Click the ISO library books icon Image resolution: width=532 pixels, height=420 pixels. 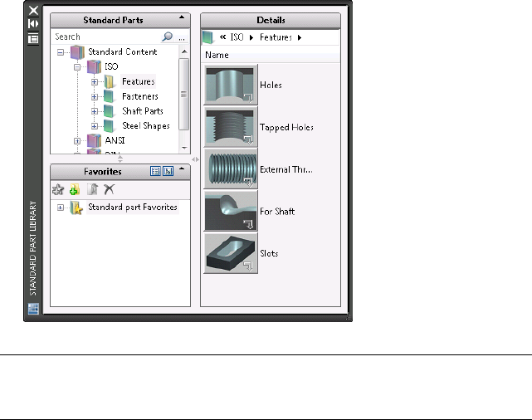pos(94,67)
